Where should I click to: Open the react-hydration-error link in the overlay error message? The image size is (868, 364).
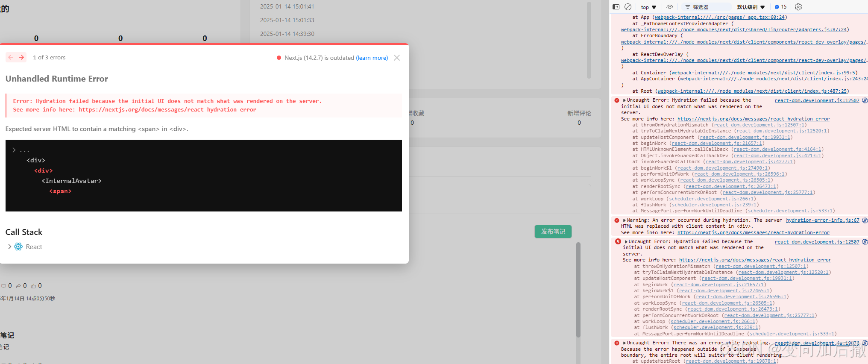pos(167,110)
